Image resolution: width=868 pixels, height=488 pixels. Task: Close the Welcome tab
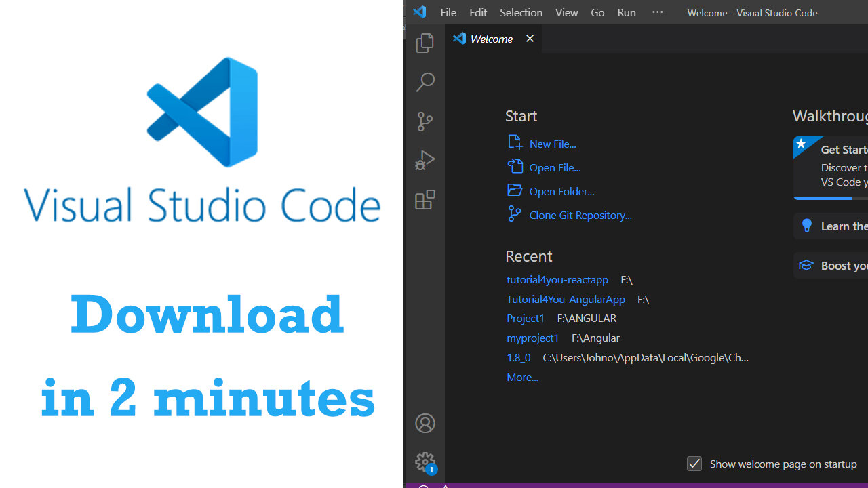pyautogui.click(x=530, y=39)
